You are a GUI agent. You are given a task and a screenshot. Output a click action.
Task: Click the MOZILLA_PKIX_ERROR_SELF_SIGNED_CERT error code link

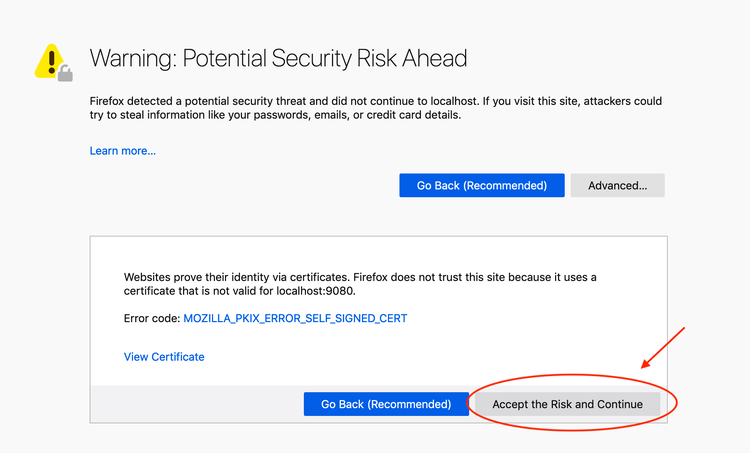[x=295, y=318]
